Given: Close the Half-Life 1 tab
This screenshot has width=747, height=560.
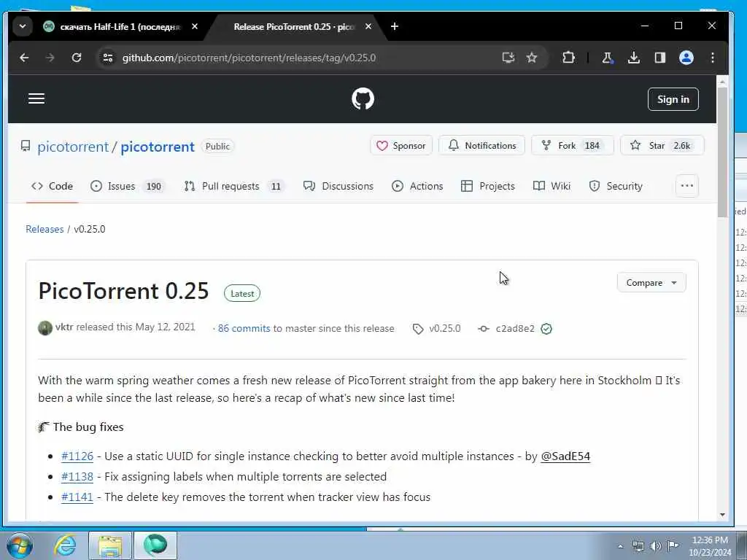Looking at the screenshot, I should point(194,27).
